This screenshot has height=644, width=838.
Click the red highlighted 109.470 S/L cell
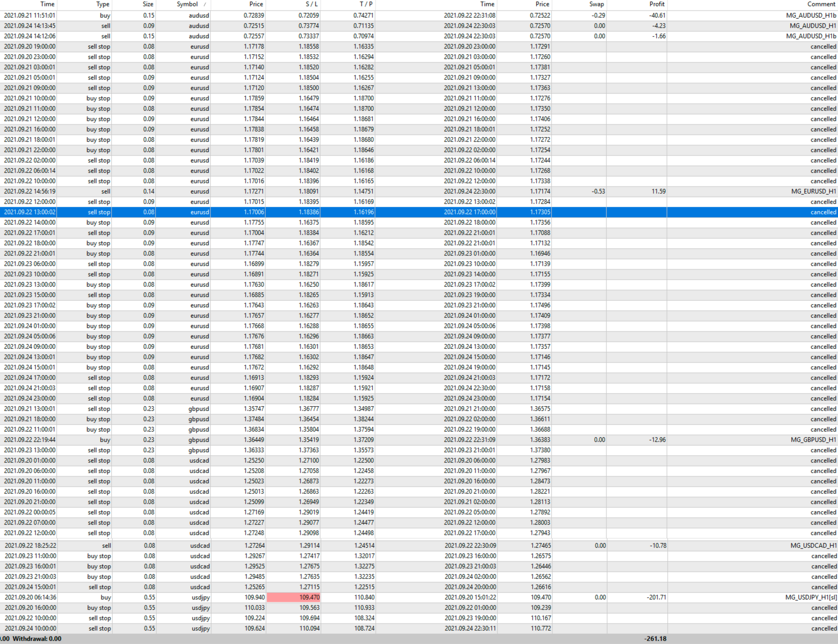click(x=294, y=597)
